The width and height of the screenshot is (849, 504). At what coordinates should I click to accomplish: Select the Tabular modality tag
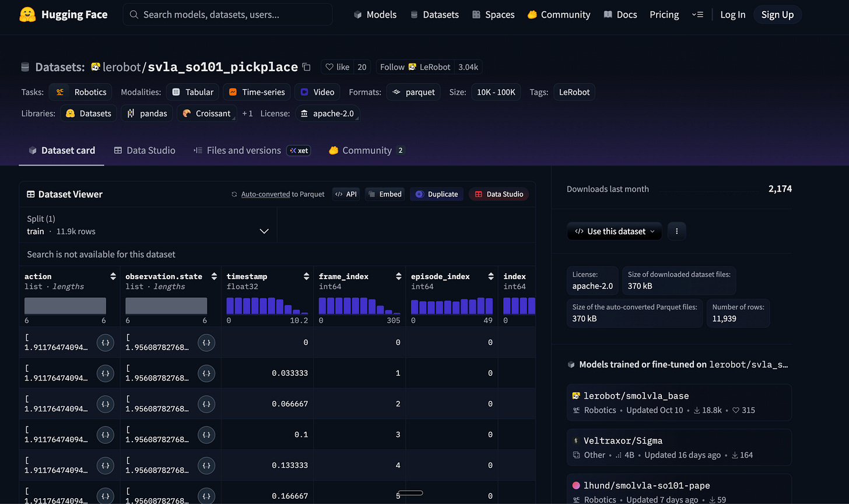tap(193, 92)
